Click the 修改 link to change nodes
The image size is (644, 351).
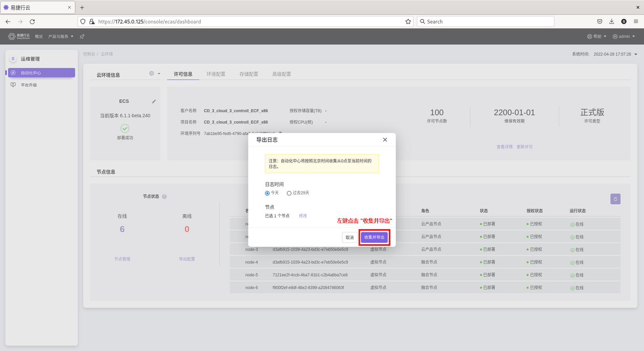click(303, 216)
